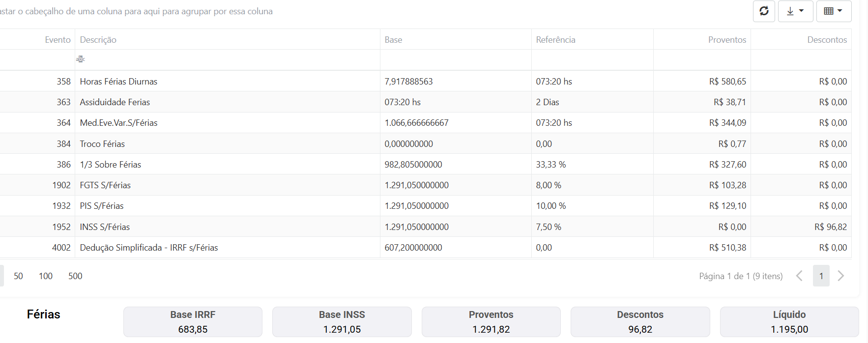This screenshot has height=343, width=868.
Task: Click the Descrição filter operator icon
Action: point(81,59)
